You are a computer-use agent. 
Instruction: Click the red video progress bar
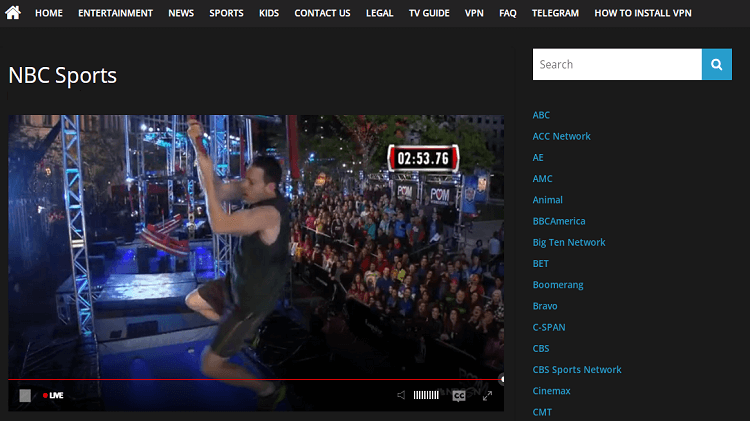click(x=255, y=379)
